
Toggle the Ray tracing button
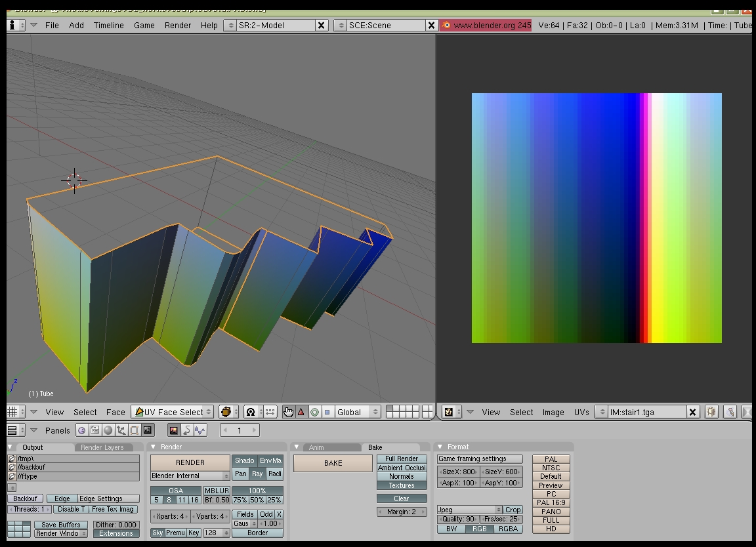[x=257, y=474]
